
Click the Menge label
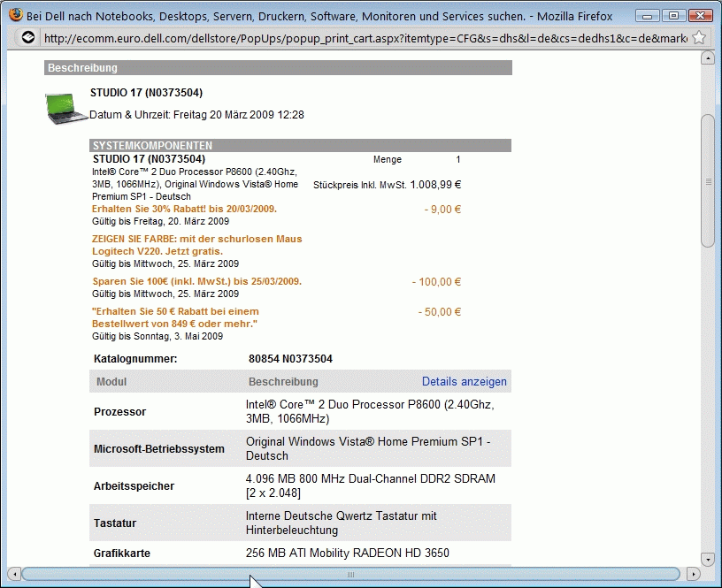[x=388, y=159]
